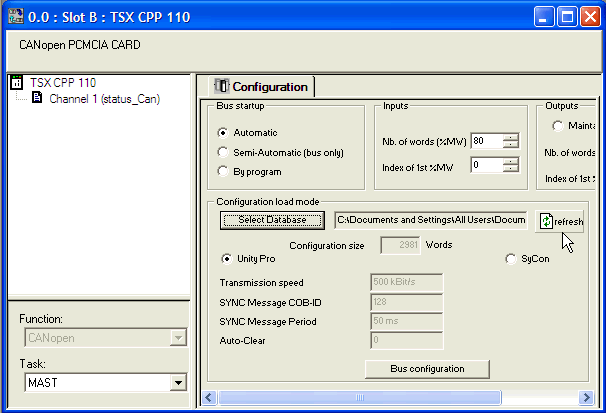Increase Inputs Nb. of words value

(x=511, y=137)
